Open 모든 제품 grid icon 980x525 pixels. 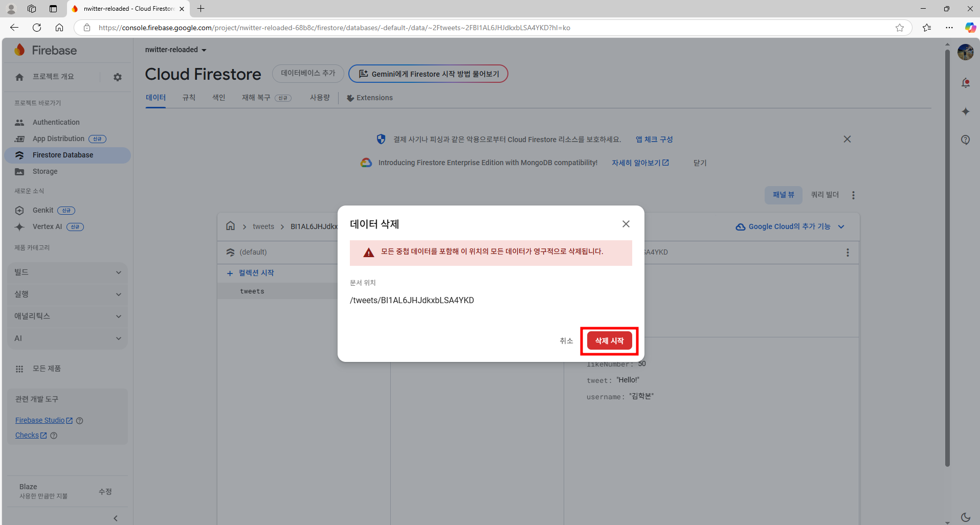click(x=19, y=369)
